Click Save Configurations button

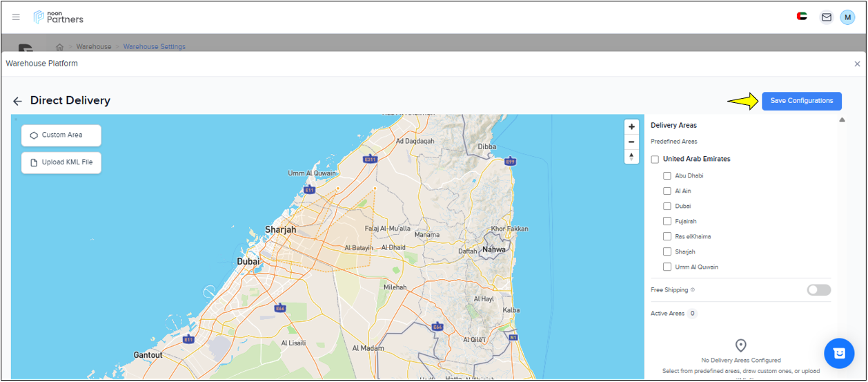801,101
